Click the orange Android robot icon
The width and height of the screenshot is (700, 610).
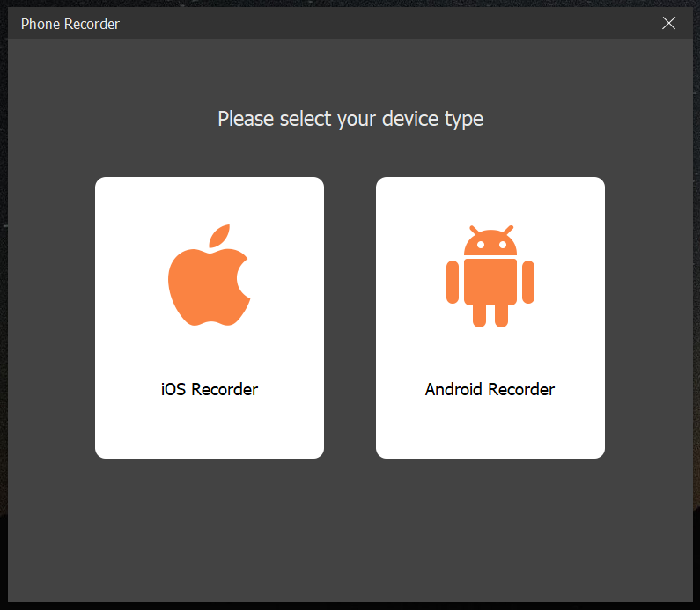point(490,276)
